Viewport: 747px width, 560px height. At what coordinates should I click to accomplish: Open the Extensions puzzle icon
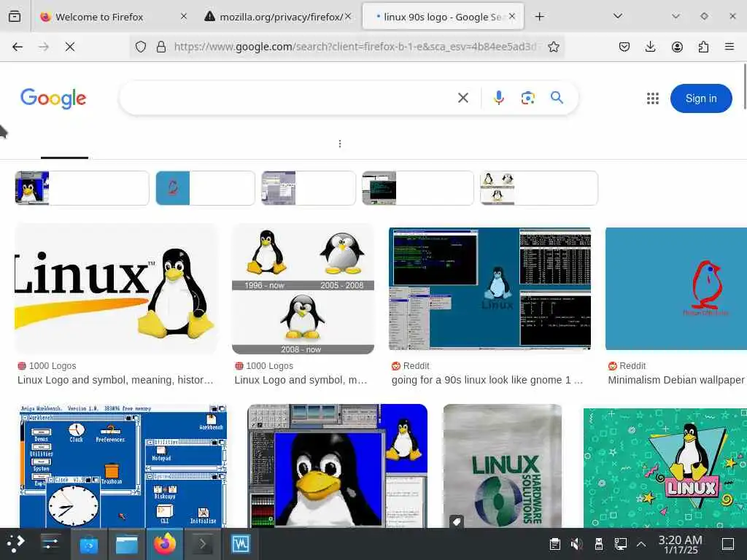tap(703, 47)
